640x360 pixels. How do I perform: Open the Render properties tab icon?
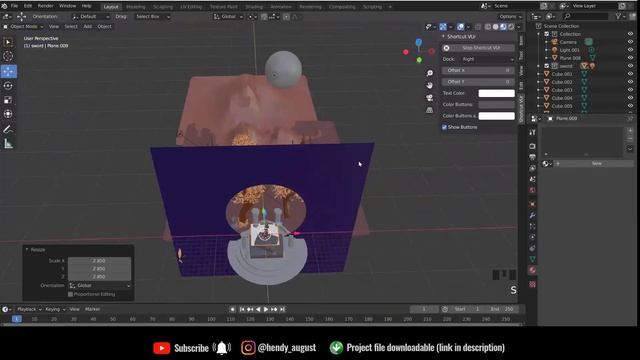pyautogui.click(x=532, y=146)
